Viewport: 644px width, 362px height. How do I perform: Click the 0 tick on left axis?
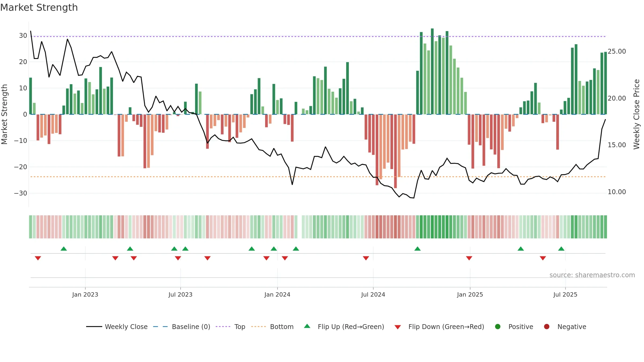pos(25,114)
